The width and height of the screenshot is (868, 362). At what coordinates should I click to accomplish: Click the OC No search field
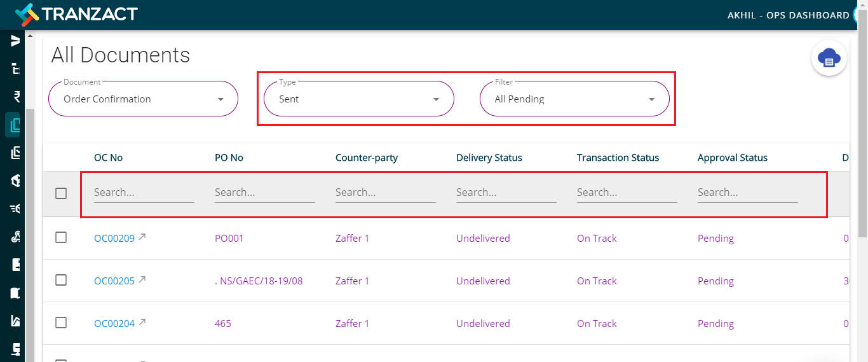(x=144, y=192)
